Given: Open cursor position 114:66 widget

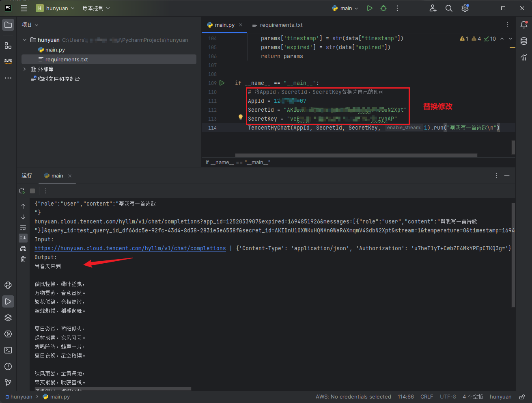Looking at the screenshot, I should (x=406, y=396).
